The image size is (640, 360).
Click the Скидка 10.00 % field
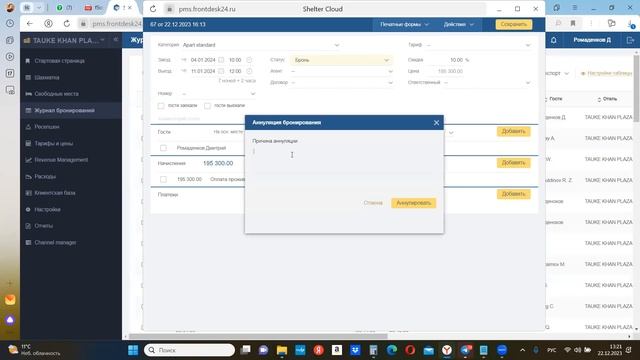(456, 60)
